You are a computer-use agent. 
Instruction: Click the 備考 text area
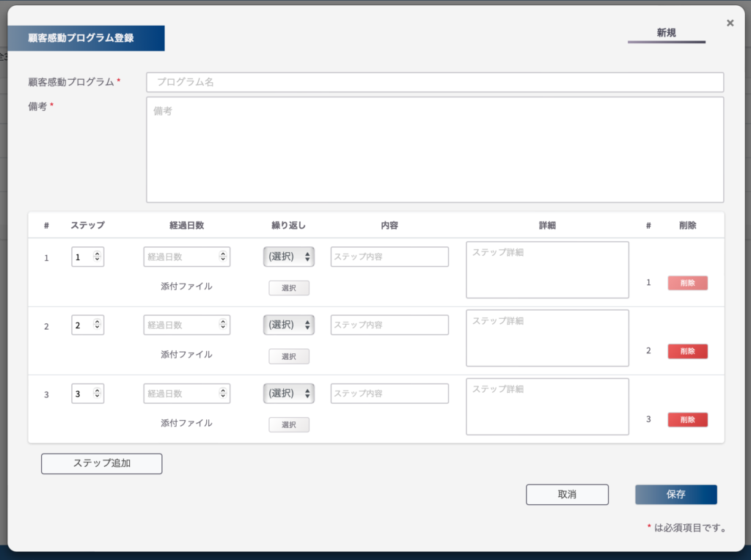(x=435, y=150)
